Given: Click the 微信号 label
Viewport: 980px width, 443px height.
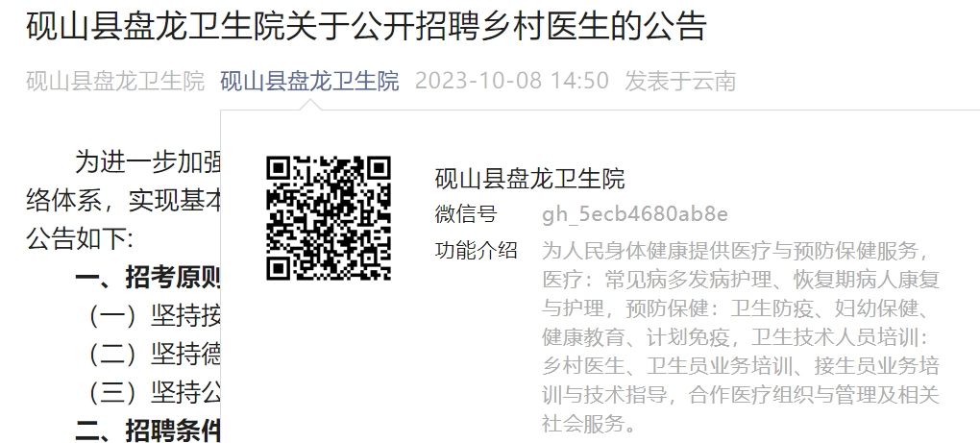Looking at the screenshot, I should point(466,214).
